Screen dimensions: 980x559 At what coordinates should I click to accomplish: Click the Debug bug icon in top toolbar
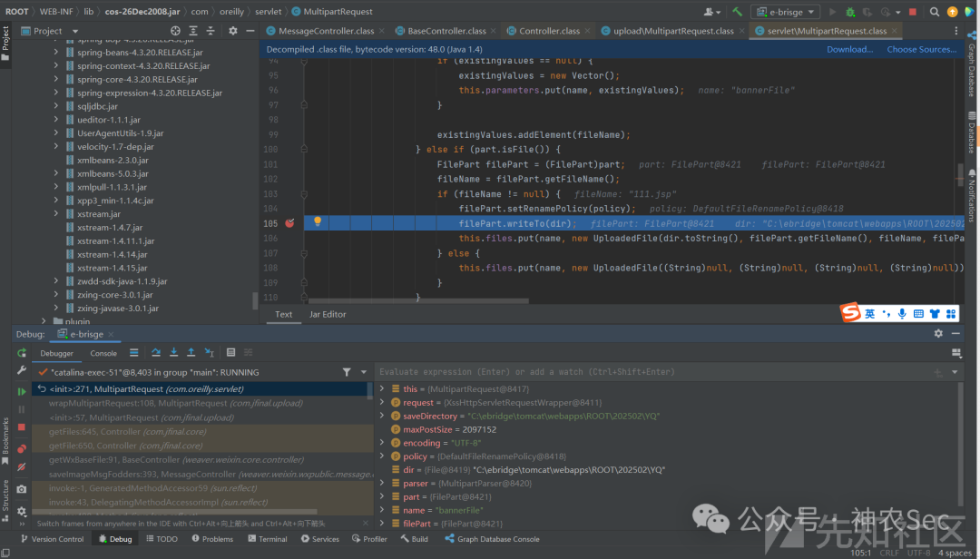coord(850,12)
